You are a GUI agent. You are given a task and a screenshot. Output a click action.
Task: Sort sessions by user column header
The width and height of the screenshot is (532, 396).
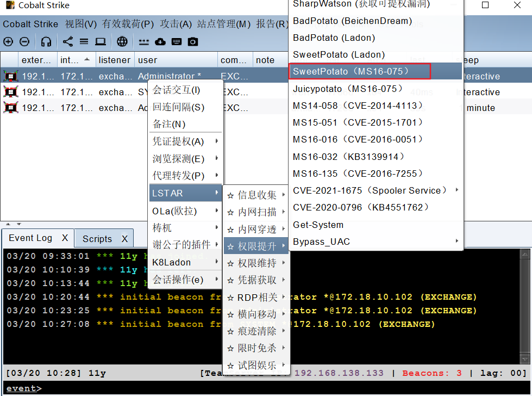coord(176,60)
